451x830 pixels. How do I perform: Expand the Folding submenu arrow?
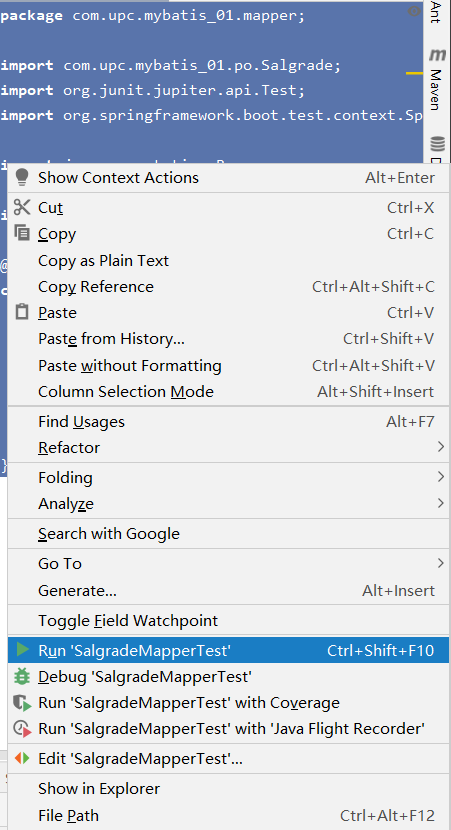click(440, 477)
